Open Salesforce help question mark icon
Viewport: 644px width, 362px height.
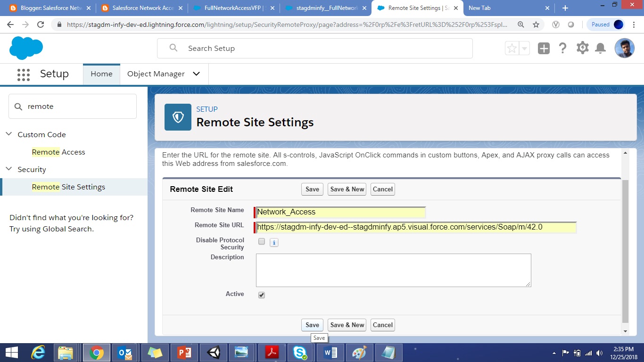coord(563,48)
